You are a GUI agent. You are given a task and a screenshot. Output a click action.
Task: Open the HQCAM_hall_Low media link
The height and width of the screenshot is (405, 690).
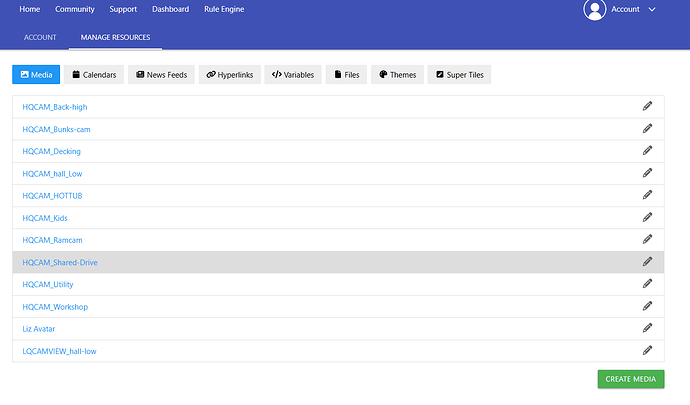(52, 174)
